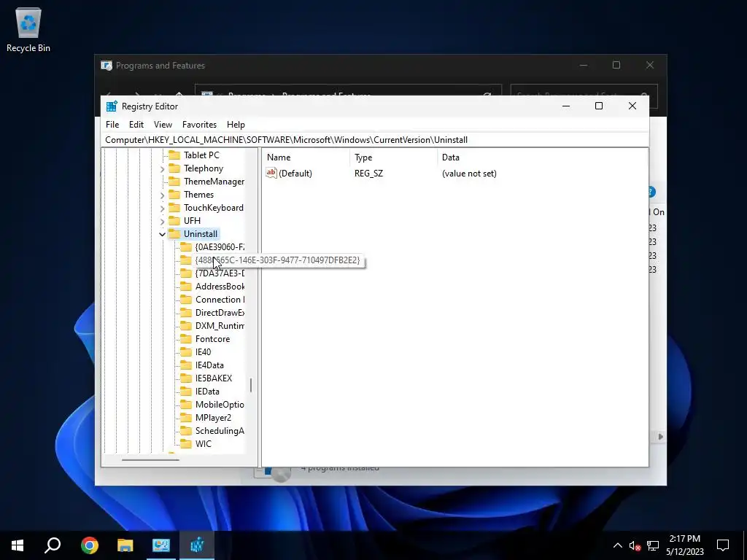
Task: Expand the UFH key
Action: pos(163,222)
